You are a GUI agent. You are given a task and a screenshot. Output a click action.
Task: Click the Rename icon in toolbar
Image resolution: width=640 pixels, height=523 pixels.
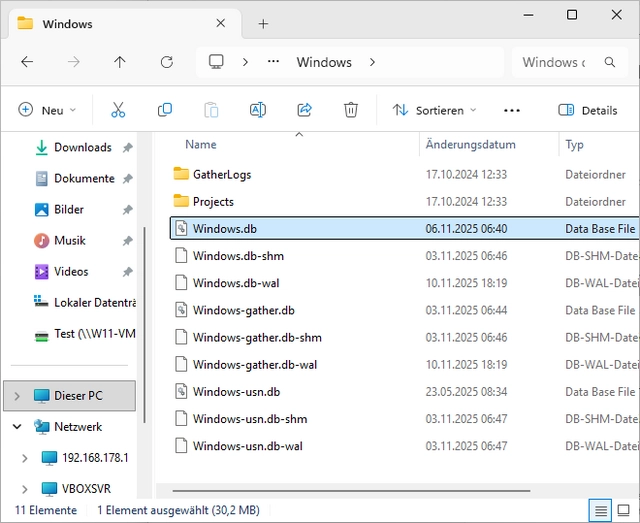pyautogui.click(x=258, y=110)
